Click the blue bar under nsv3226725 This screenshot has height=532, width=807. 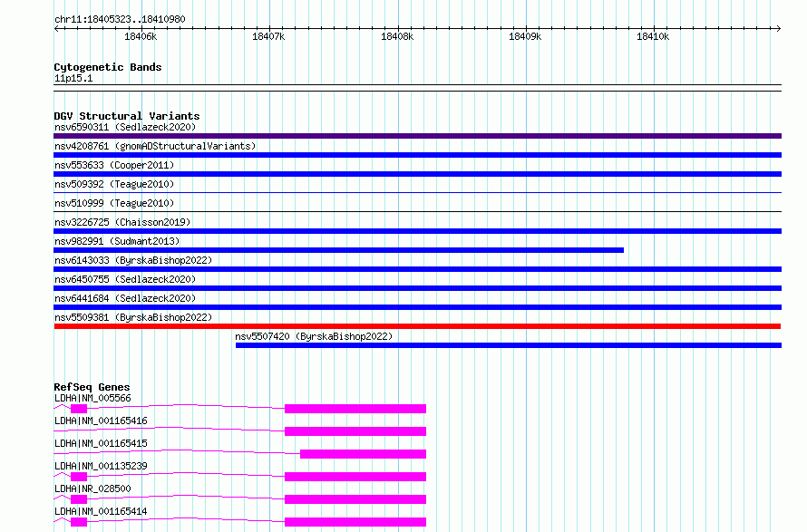point(417,231)
